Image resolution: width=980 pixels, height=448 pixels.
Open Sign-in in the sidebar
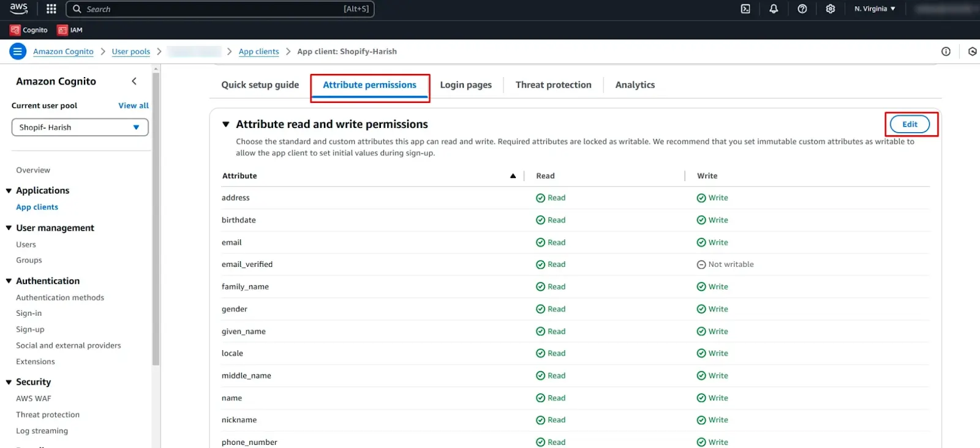point(29,313)
